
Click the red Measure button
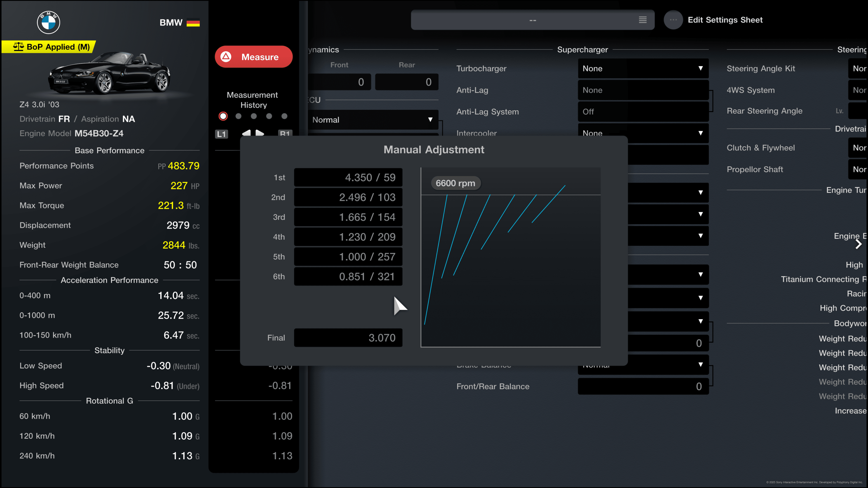[253, 56]
